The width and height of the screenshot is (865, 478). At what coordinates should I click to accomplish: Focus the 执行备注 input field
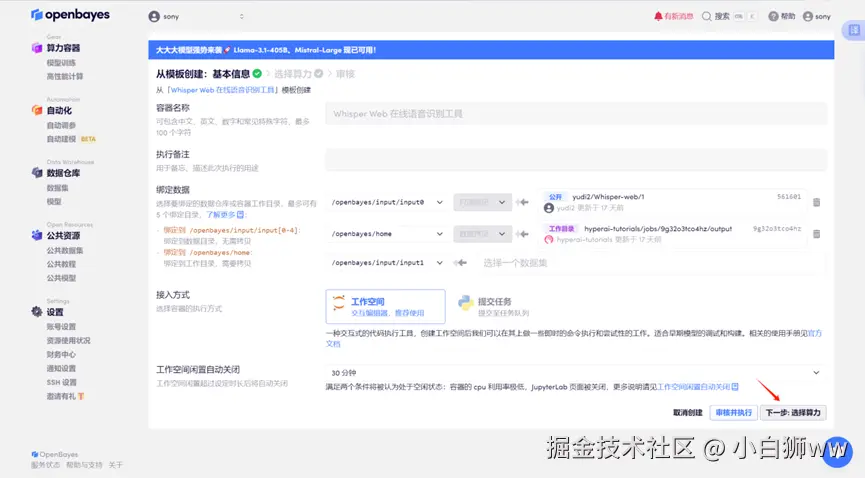(x=576, y=160)
